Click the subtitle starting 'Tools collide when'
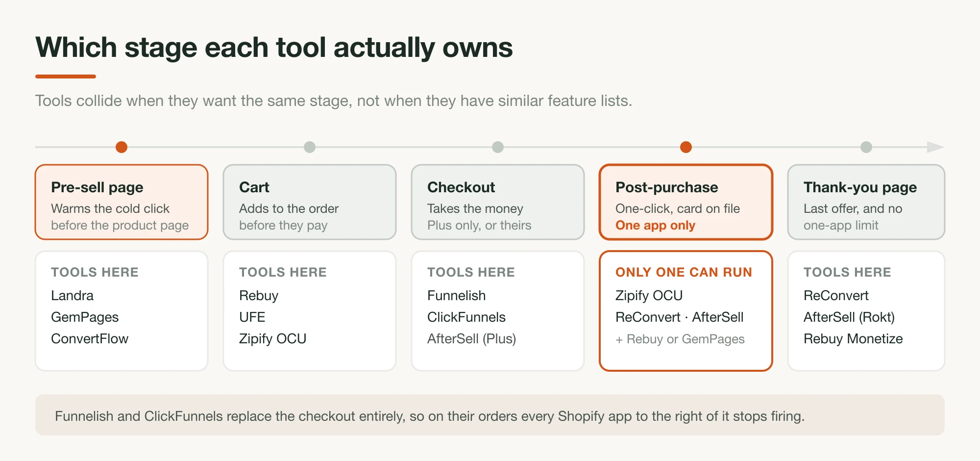Viewport: 980px width, 461px height. [x=334, y=101]
